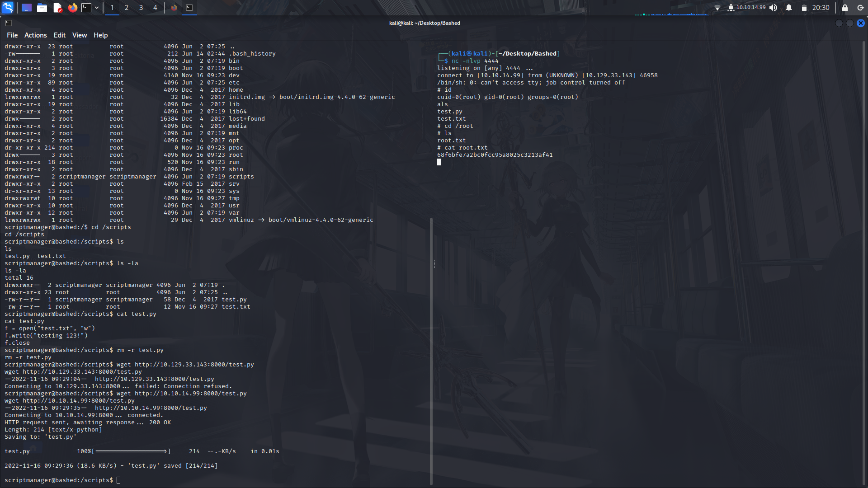Open the Kali applications menu

pos(7,7)
